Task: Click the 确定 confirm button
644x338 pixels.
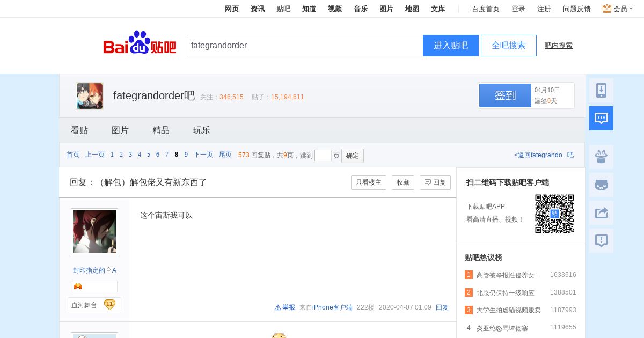Action: click(x=353, y=156)
